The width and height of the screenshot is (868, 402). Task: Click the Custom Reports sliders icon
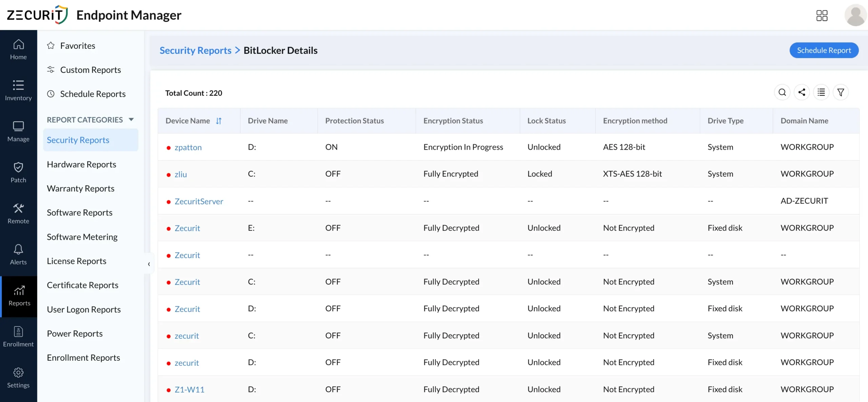coord(51,69)
